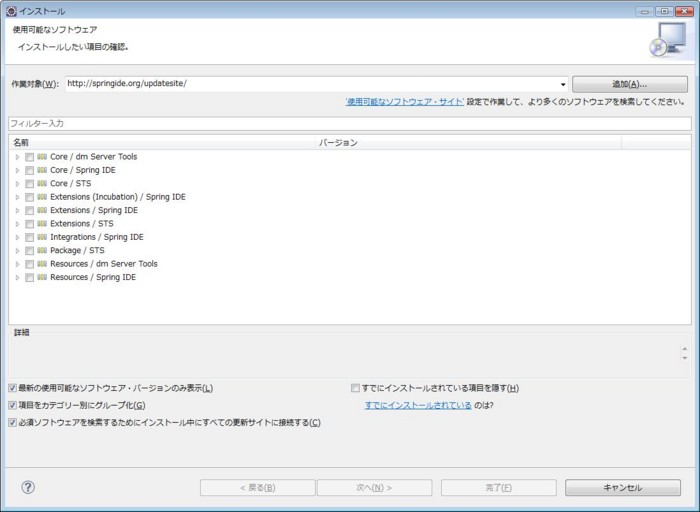Click the Extensions / STS category icon
This screenshot has height=512, width=700.
pyautogui.click(x=42, y=224)
